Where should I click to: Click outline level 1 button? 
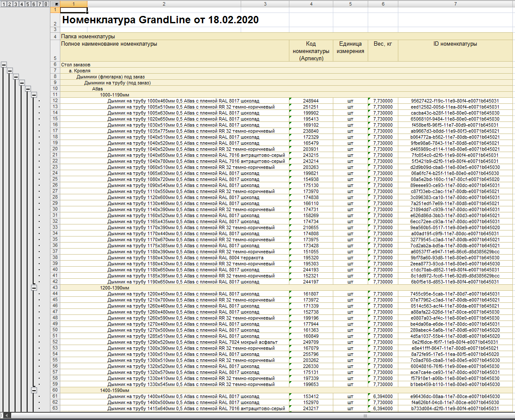pos(3,4)
